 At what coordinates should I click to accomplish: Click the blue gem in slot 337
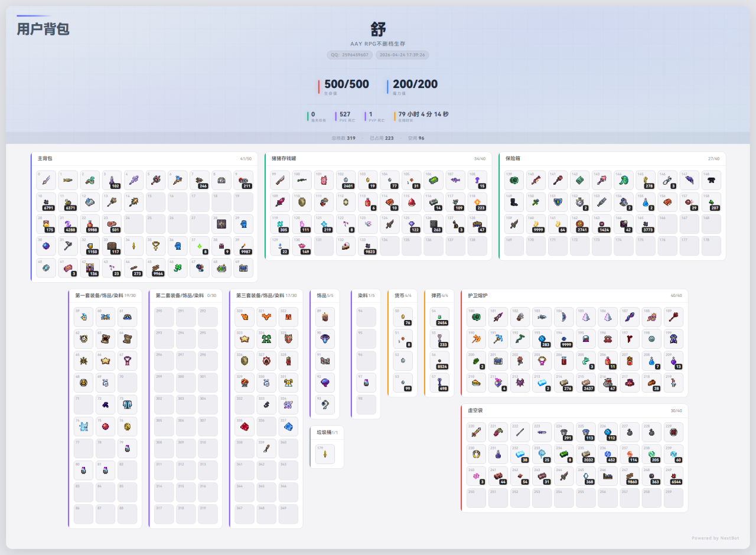pos(288,426)
